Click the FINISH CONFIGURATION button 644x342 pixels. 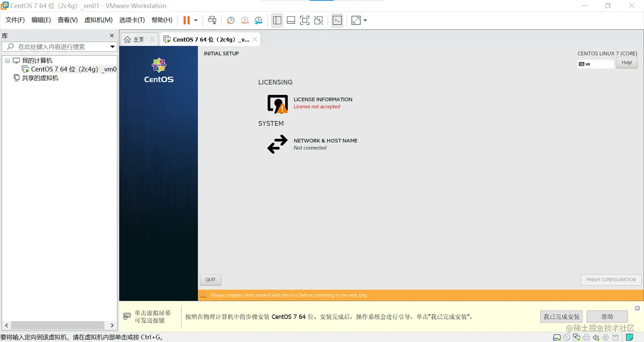pyautogui.click(x=611, y=280)
